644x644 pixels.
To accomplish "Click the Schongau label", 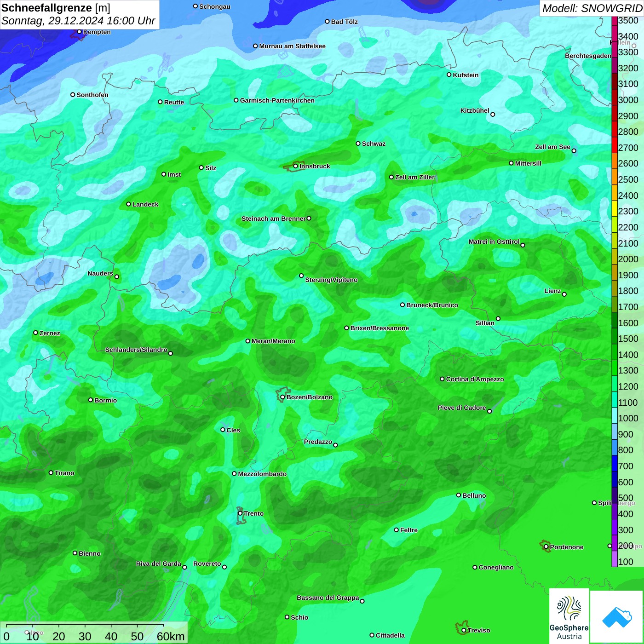I will [215, 6].
